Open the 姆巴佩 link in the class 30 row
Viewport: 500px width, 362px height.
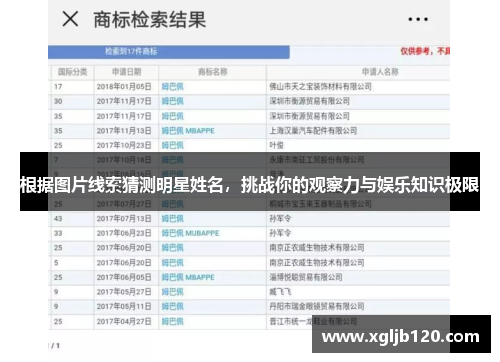[x=173, y=101]
